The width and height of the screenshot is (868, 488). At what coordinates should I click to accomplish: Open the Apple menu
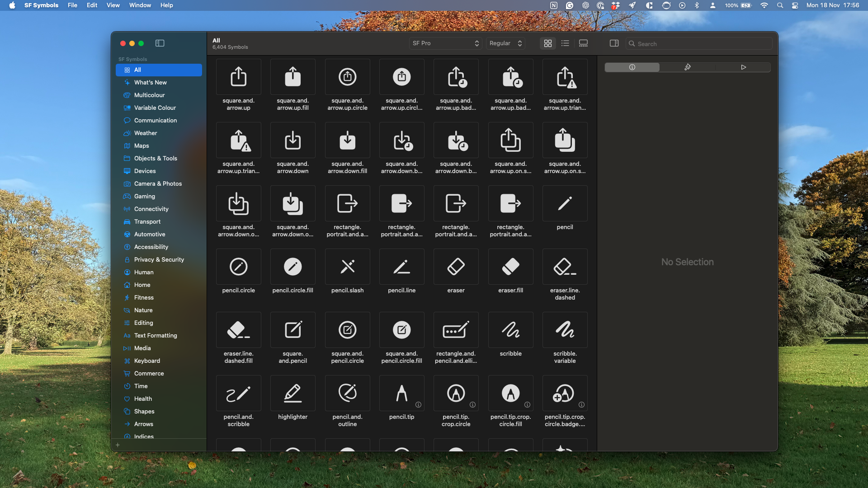pos(12,5)
